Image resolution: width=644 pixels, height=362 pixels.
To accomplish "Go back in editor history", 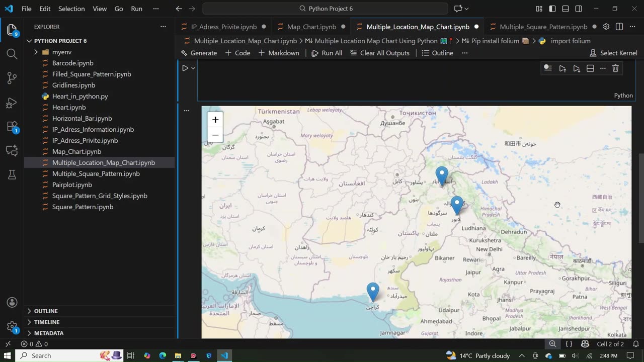I will click(x=179, y=9).
